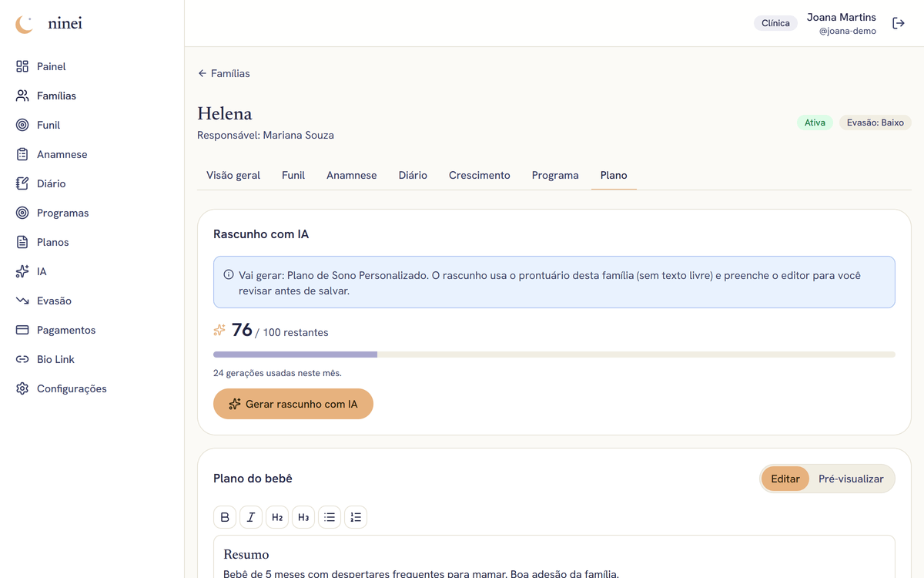This screenshot has width=924, height=578.
Task: Click the Resumo heading in editor
Action: [x=246, y=554]
